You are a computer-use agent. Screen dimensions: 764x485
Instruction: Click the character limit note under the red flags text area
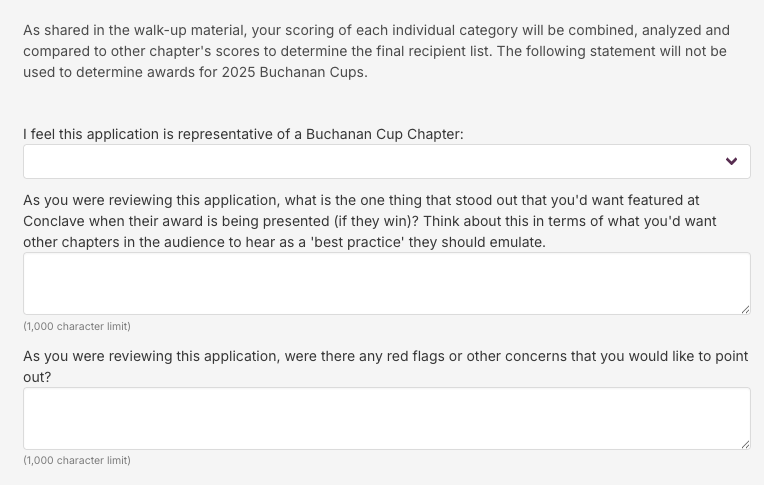pos(77,460)
